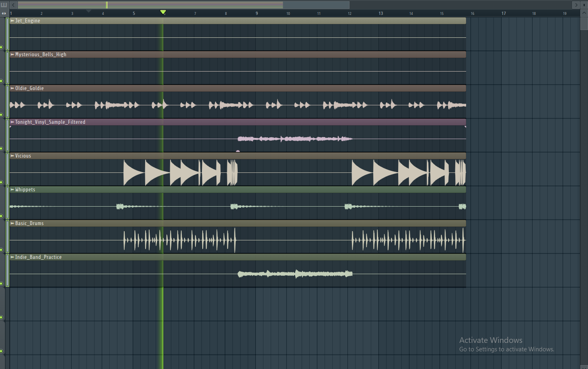Jump to bar 13 on the timeline ruler
588x369 pixels.
(x=380, y=13)
